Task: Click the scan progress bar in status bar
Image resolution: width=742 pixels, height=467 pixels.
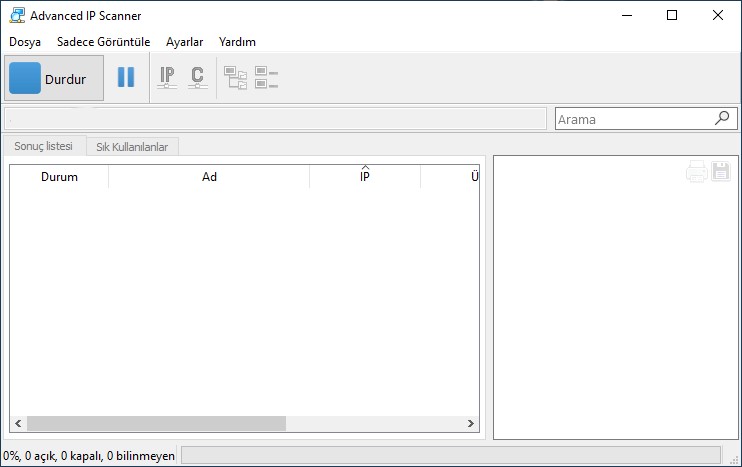Action: 451,455
